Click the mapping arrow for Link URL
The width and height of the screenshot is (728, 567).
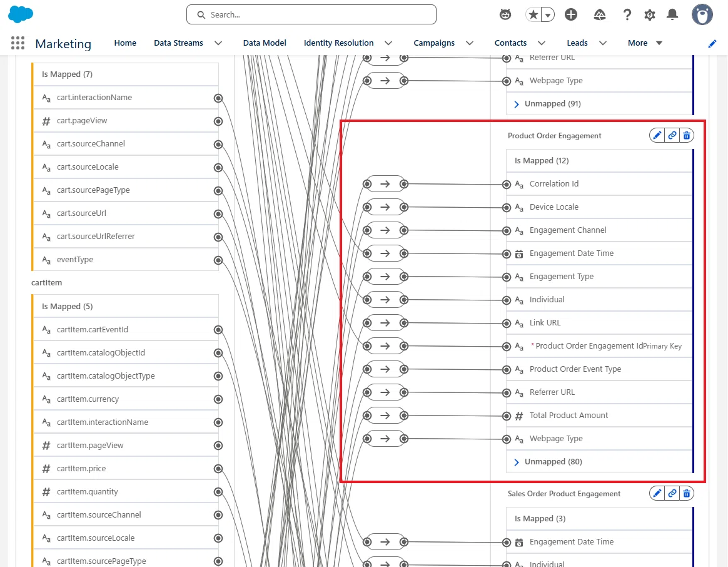[385, 323]
